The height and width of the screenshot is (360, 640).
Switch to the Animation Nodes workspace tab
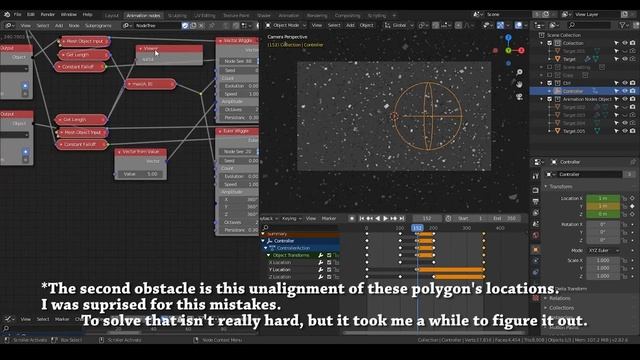point(143,16)
